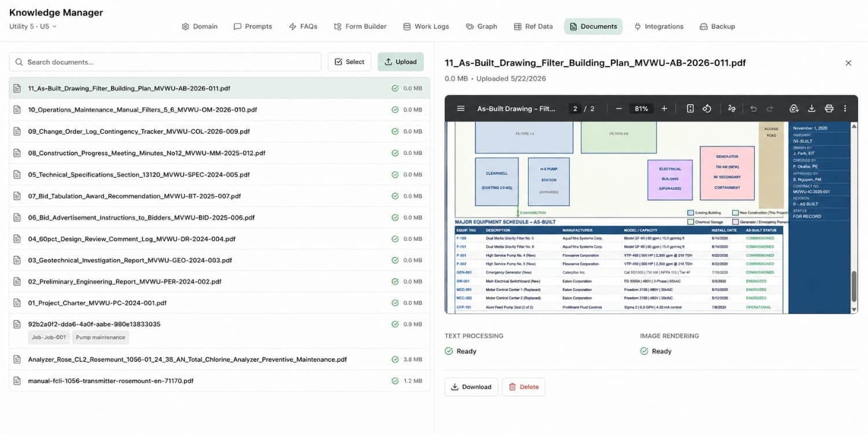Image resolution: width=868 pixels, height=434 pixels.
Task: Open 05_Technical_Specifications_Section_13120 document
Action: pyautogui.click(x=219, y=174)
